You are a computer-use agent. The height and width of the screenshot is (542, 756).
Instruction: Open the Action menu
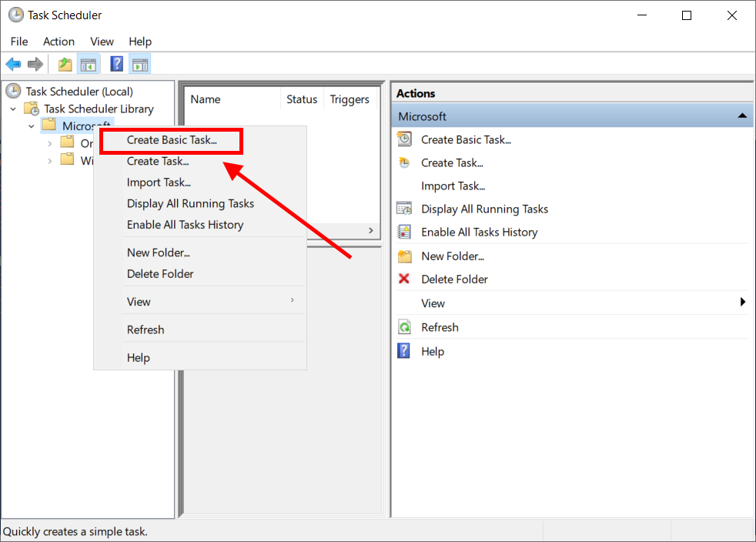coord(59,41)
